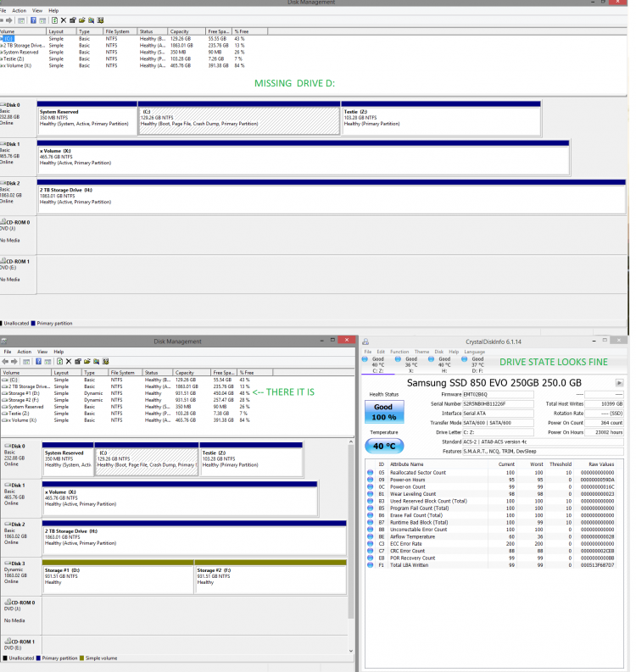Click Open folder icon in lower Disk Management toolbar
This screenshot has height=672, width=636.
click(x=87, y=361)
